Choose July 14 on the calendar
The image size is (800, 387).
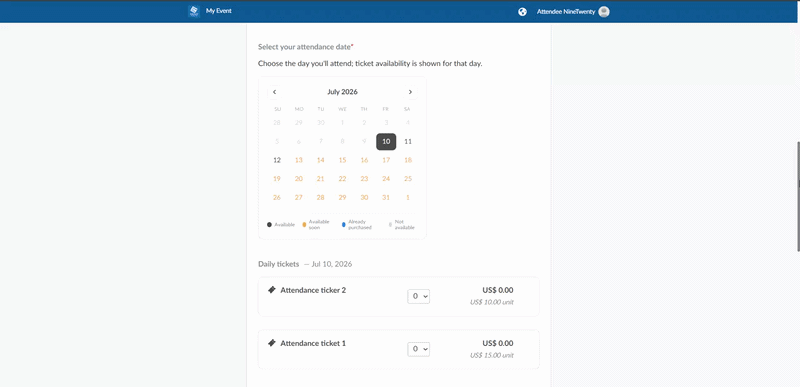coord(320,160)
